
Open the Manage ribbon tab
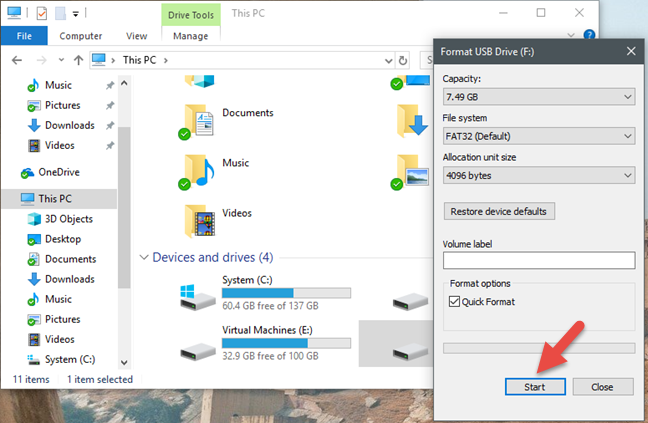click(x=191, y=36)
